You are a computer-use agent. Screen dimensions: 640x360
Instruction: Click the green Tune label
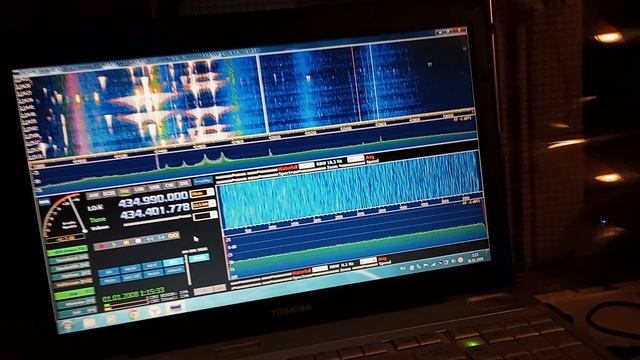[98, 220]
